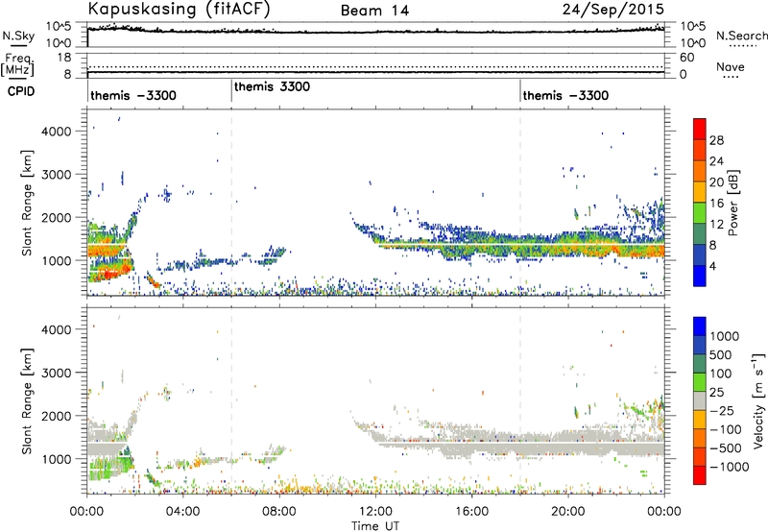Click the solid frequency line in the Freq. panel
768x532 pixels.
tap(375, 72)
